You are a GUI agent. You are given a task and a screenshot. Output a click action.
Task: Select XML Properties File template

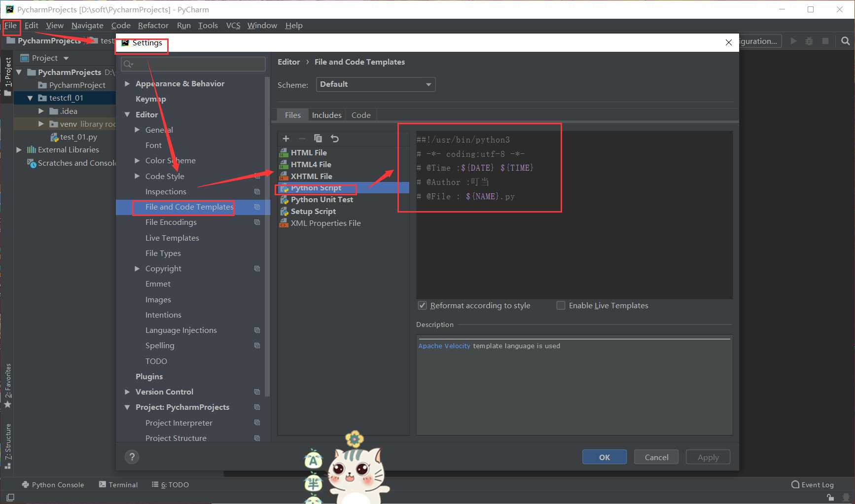pyautogui.click(x=325, y=223)
